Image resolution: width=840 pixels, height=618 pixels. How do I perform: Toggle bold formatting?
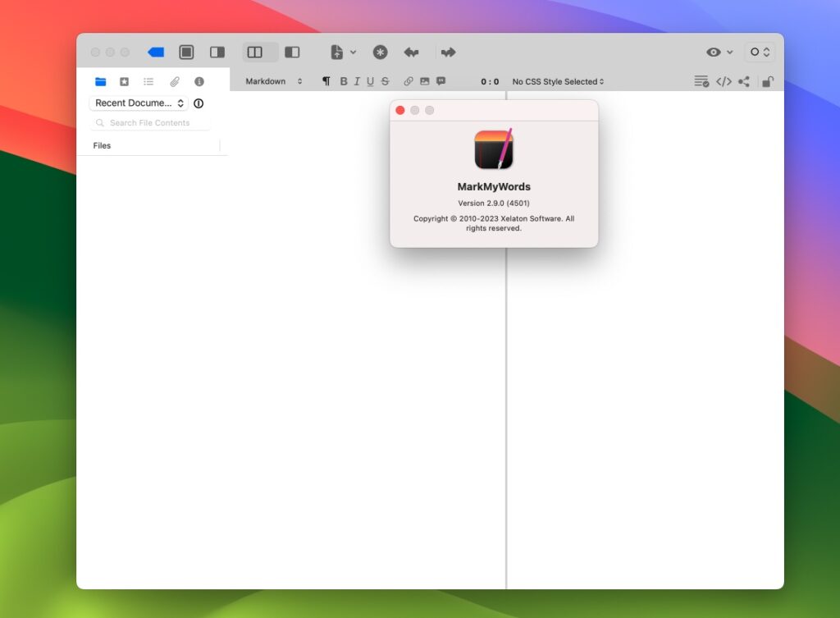click(x=342, y=81)
